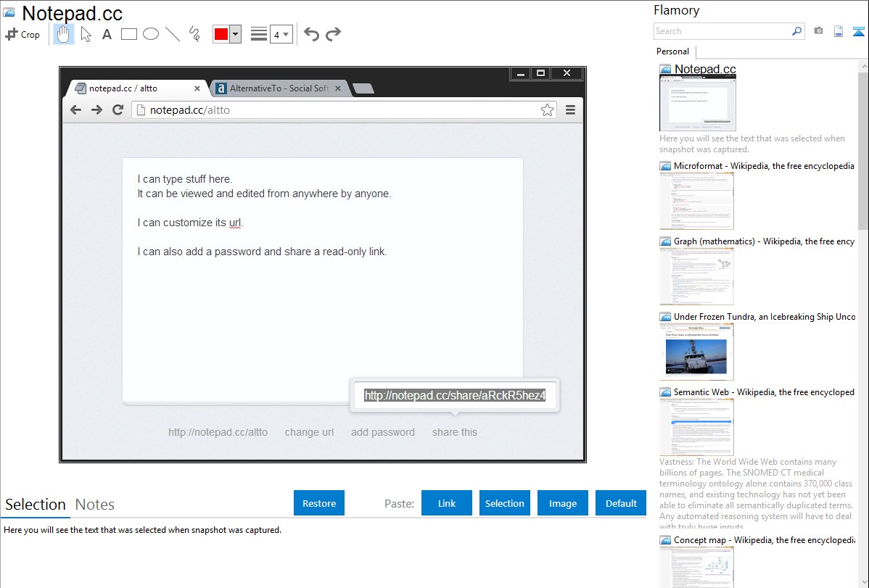This screenshot has height=588, width=869.
Task: Open the line thickness dropdown
Action: (x=281, y=34)
